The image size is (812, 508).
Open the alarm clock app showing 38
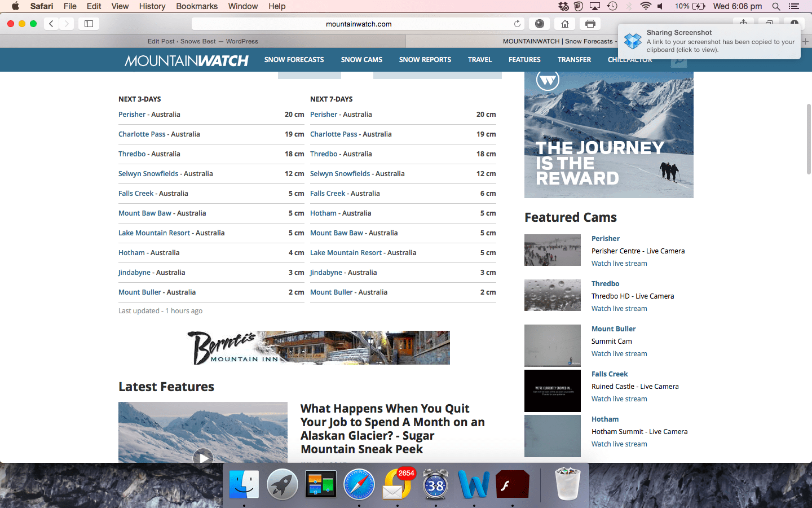coord(436,484)
